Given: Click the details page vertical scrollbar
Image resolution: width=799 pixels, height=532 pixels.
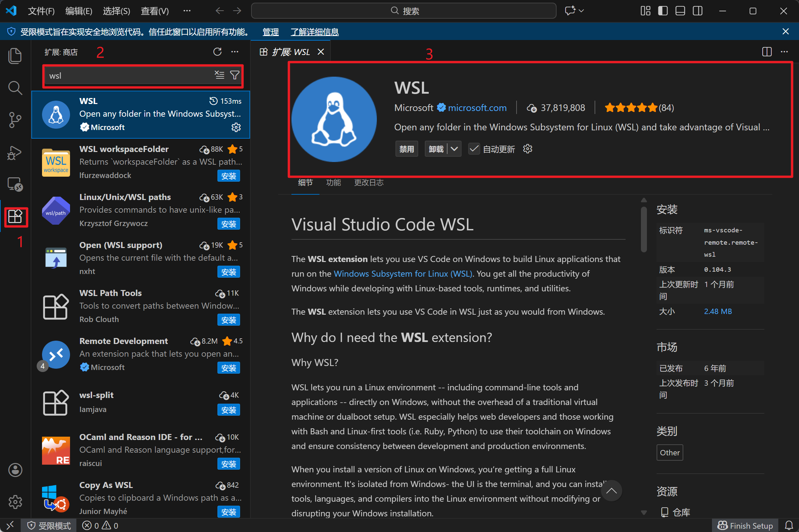Looking at the screenshot, I should click(644, 229).
